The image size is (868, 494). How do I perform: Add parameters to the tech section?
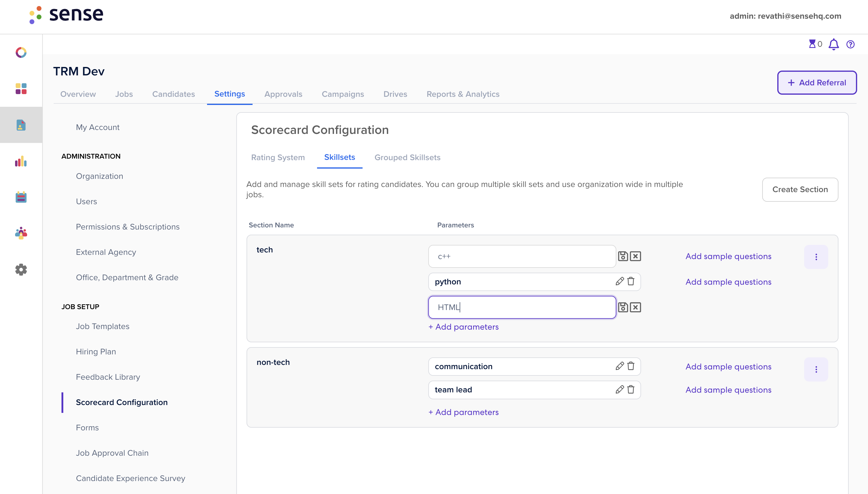pos(464,327)
